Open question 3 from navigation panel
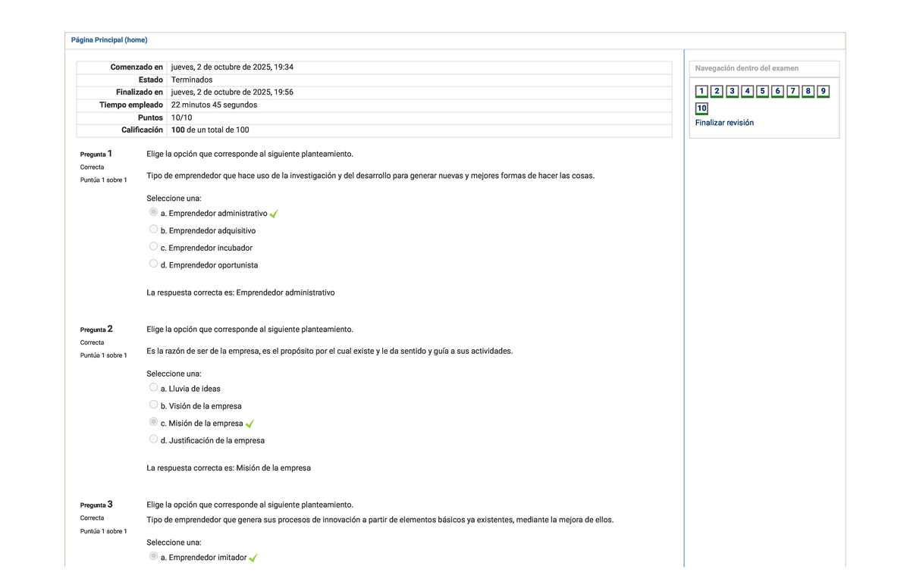910x588 pixels. pos(732,92)
